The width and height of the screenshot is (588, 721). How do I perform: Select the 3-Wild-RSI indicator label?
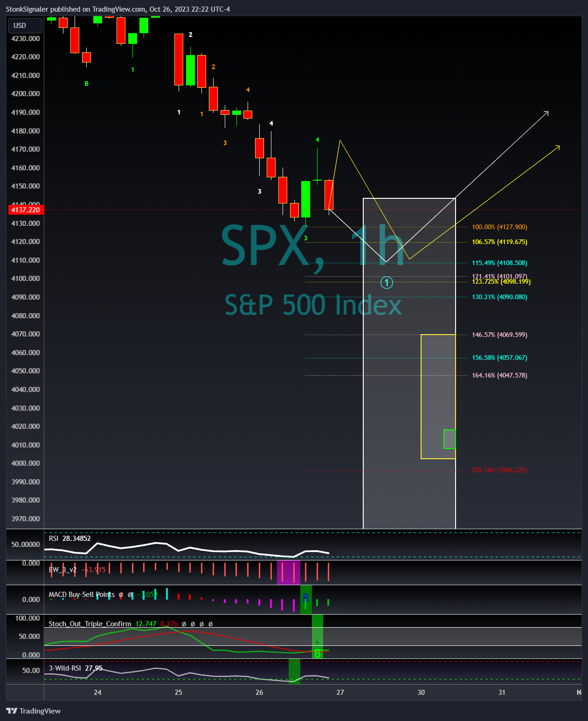(65, 668)
